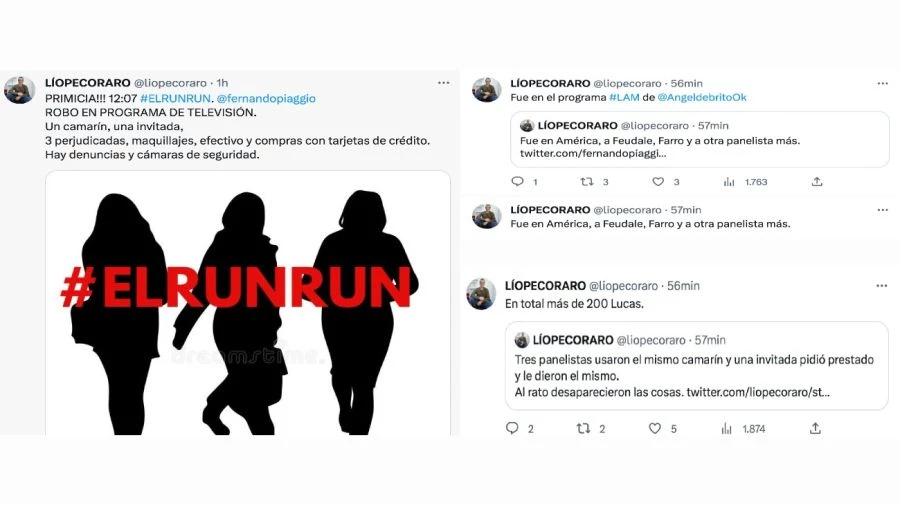Viewport: 900px width, 505px height.
Task: View analytics showing 1.763 views
Action: click(x=745, y=182)
